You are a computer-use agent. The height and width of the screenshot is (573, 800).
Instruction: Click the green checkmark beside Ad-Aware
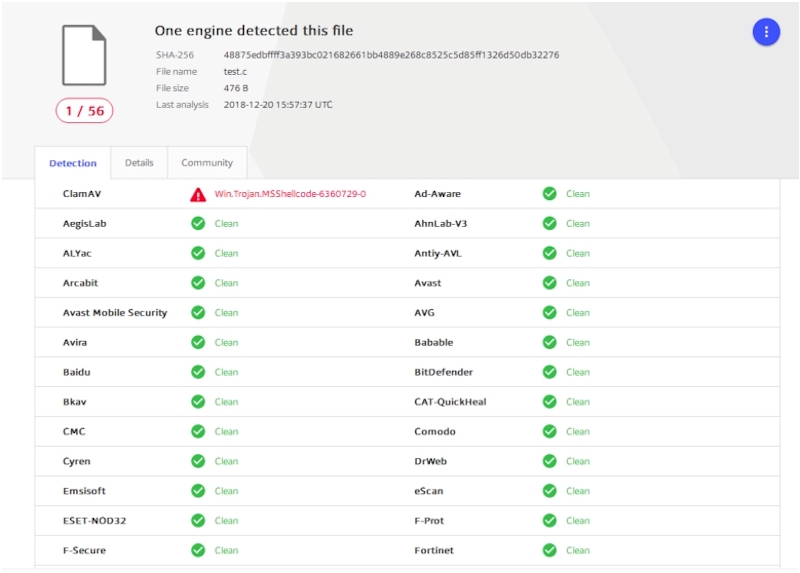pyautogui.click(x=549, y=194)
